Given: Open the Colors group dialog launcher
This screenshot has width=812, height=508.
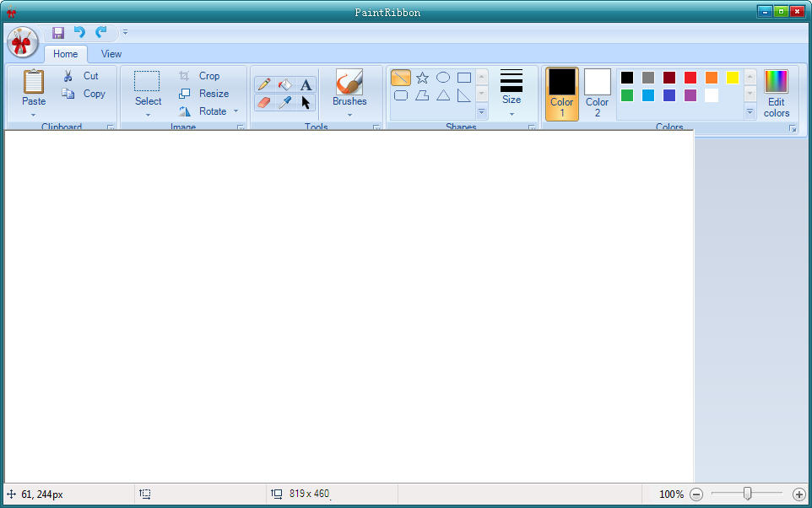Looking at the screenshot, I should point(793,128).
